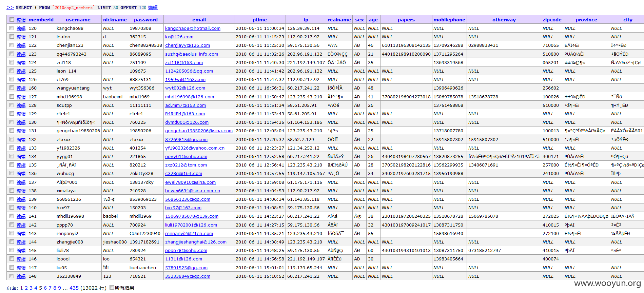Open email link suzhq@aeolus-info.com
Viewport: 644px width, 293px height.
192,54
